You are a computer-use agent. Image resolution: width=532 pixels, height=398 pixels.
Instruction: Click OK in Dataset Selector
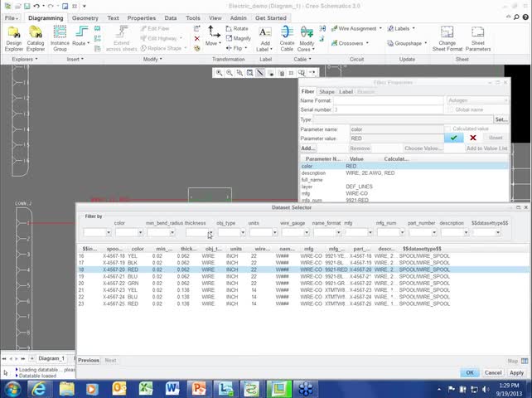click(x=470, y=372)
